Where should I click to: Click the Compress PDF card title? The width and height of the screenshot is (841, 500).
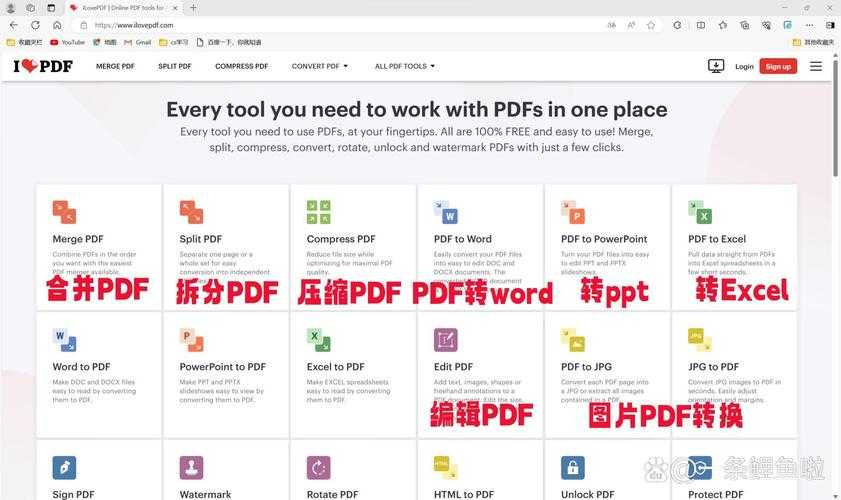pos(341,239)
